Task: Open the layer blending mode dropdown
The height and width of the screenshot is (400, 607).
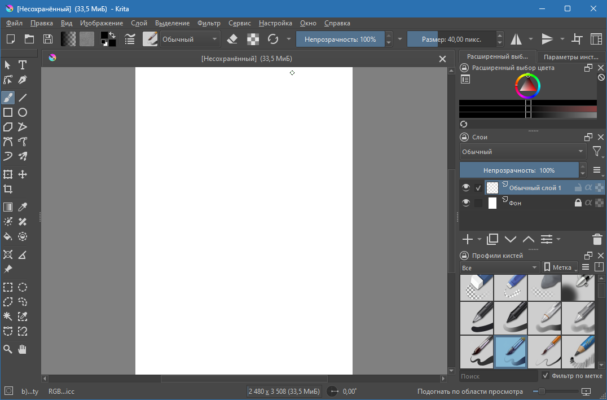Action: pyautogui.click(x=523, y=152)
